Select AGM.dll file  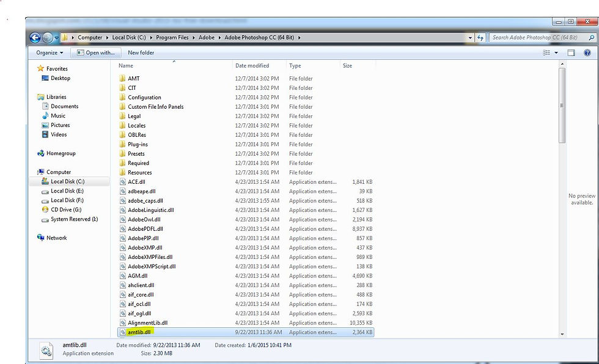(x=138, y=276)
